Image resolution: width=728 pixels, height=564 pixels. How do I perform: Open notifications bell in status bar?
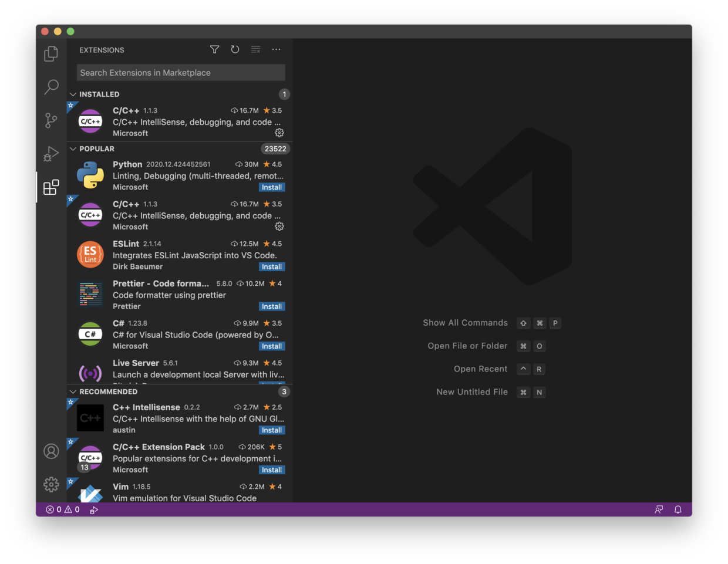[678, 510]
